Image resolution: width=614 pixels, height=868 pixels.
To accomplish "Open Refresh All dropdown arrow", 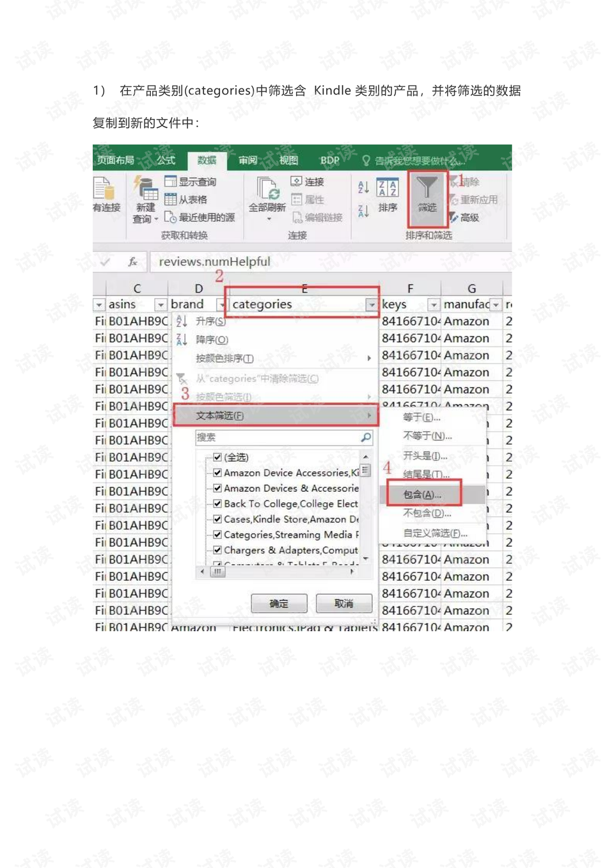I will pos(269,219).
